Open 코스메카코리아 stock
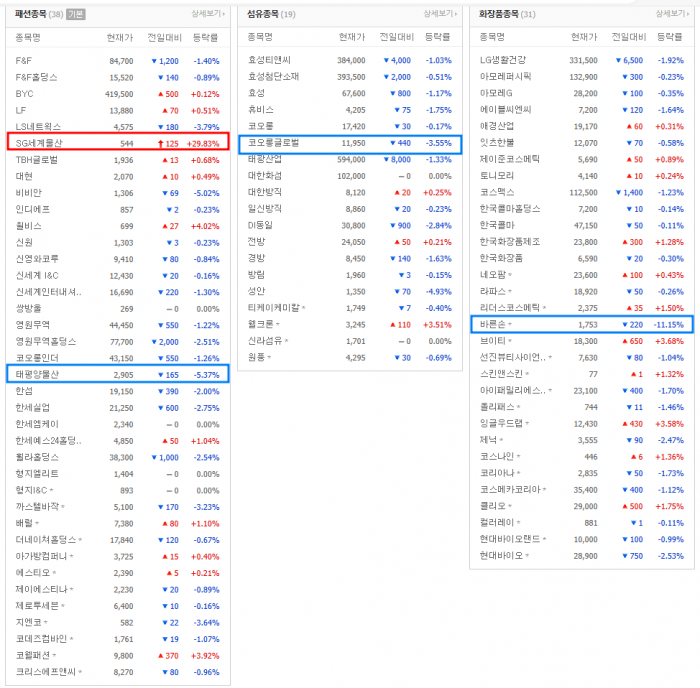The image size is (700, 688). 510,489
